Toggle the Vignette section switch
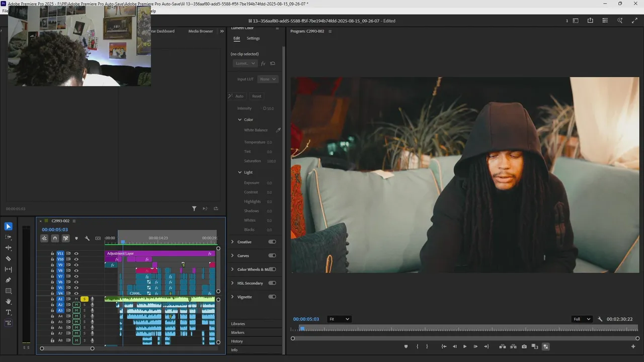644x362 pixels. 272,297
